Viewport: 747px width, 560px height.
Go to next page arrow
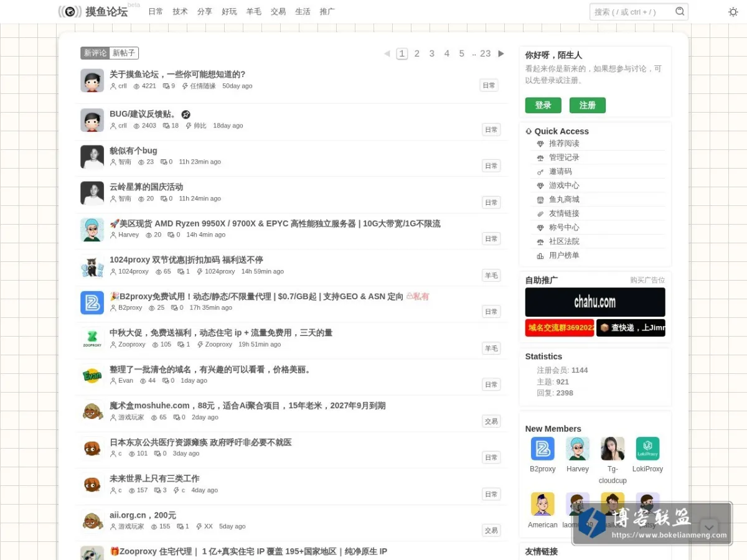[x=501, y=54]
